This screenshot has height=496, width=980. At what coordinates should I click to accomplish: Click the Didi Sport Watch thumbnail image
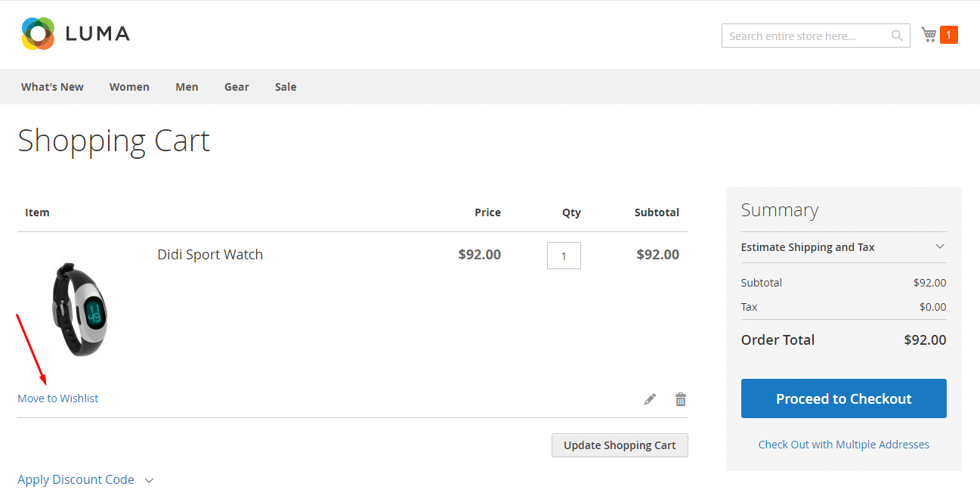click(79, 308)
